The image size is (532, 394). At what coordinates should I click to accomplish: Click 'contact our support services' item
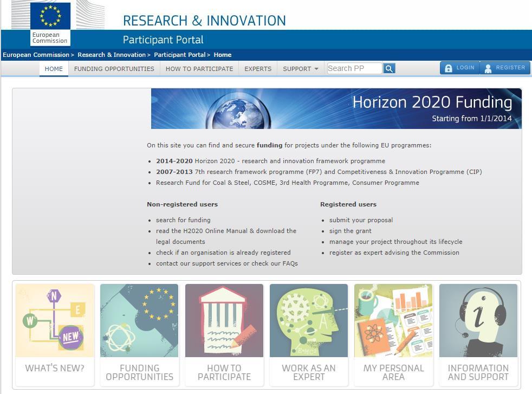pos(226,263)
